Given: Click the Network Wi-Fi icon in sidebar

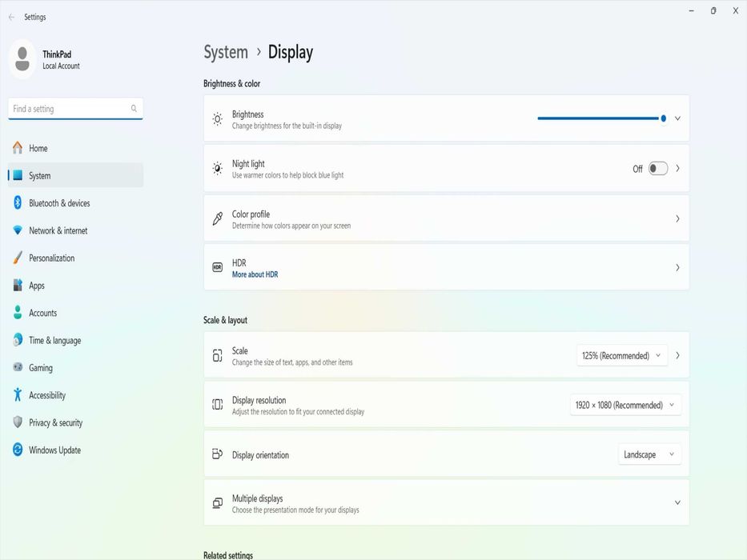Looking at the screenshot, I should click(x=18, y=230).
